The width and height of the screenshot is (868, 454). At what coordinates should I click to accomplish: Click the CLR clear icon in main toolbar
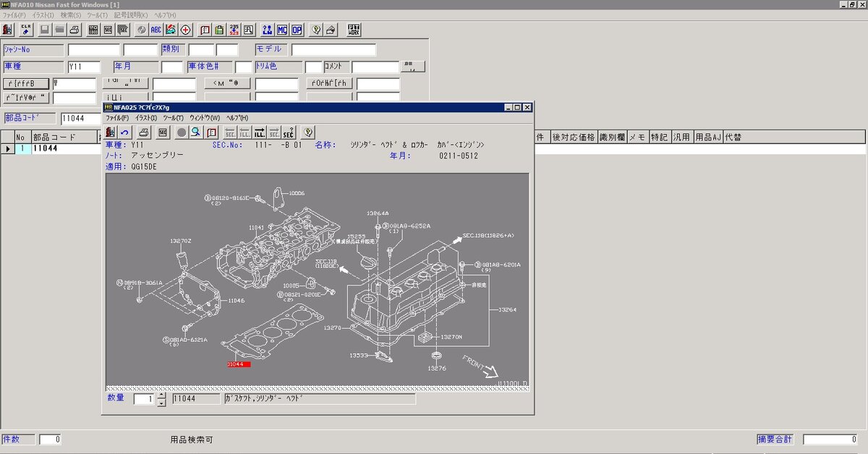tap(26, 30)
